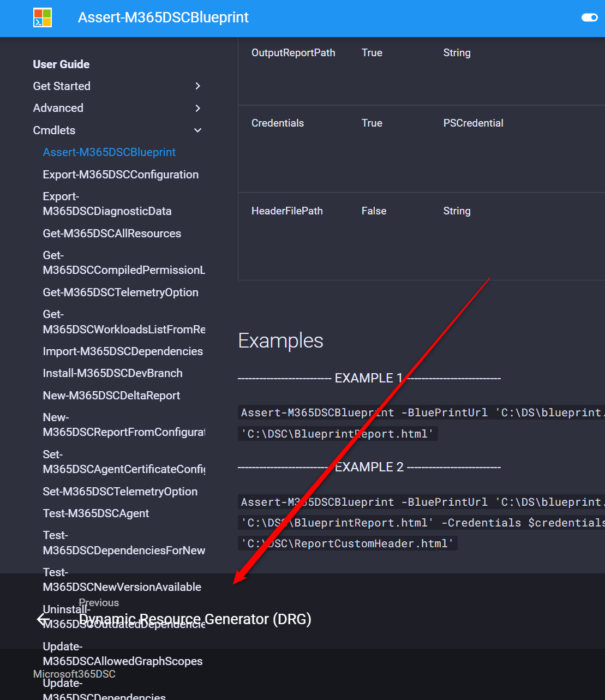The height and width of the screenshot is (700, 605).
Task: Click the previous page arrow icon
Action: point(43,619)
